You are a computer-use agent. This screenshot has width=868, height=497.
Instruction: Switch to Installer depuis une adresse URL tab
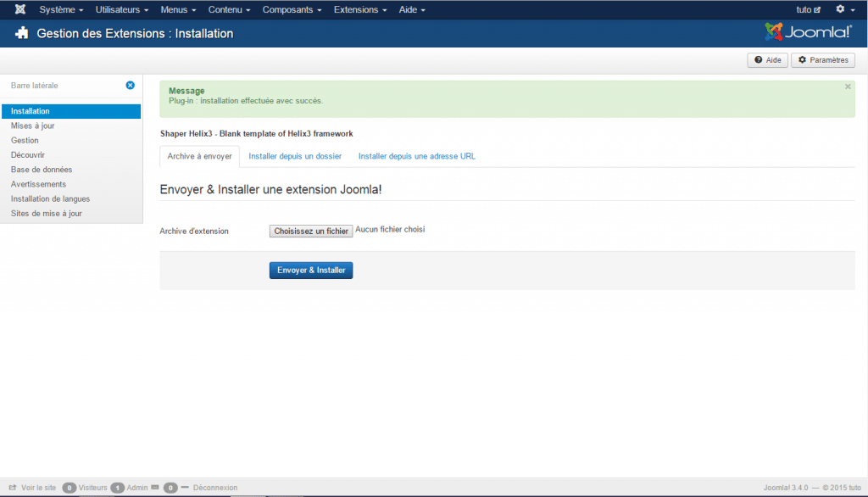click(x=416, y=156)
